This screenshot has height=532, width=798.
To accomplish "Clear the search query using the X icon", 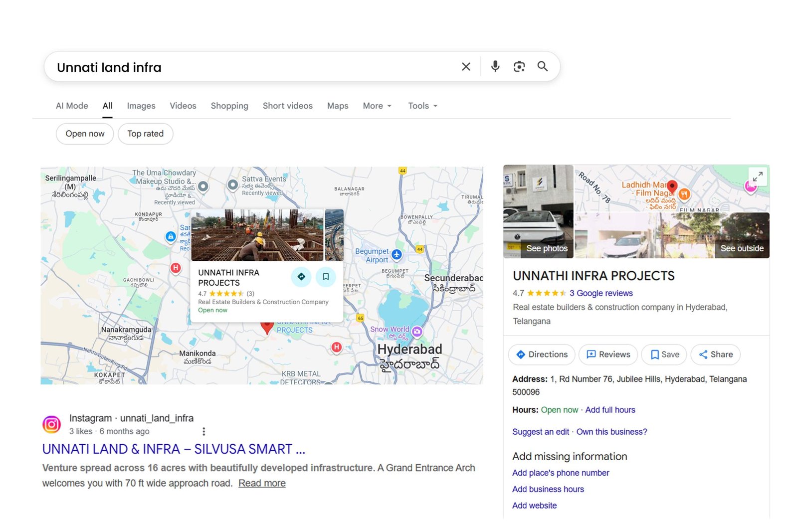I will [x=465, y=66].
